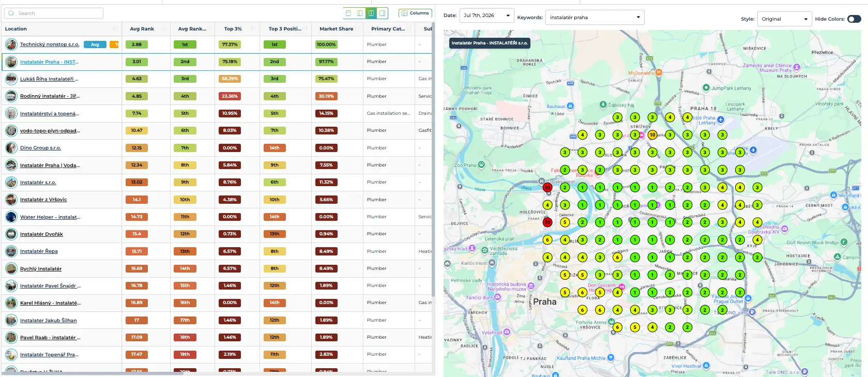Toggle the Hide Colors switch
This screenshot has width=868, height=377.
[854, 19]
